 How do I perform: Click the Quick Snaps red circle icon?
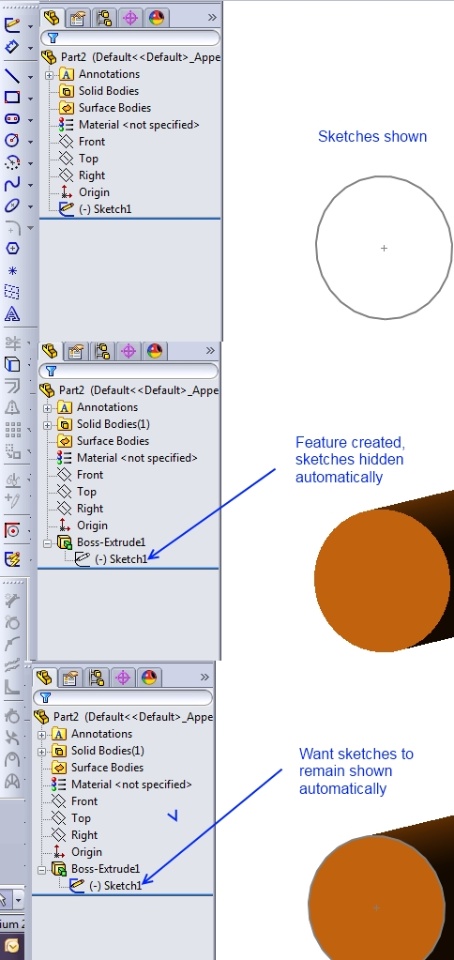tap(12, 530)
